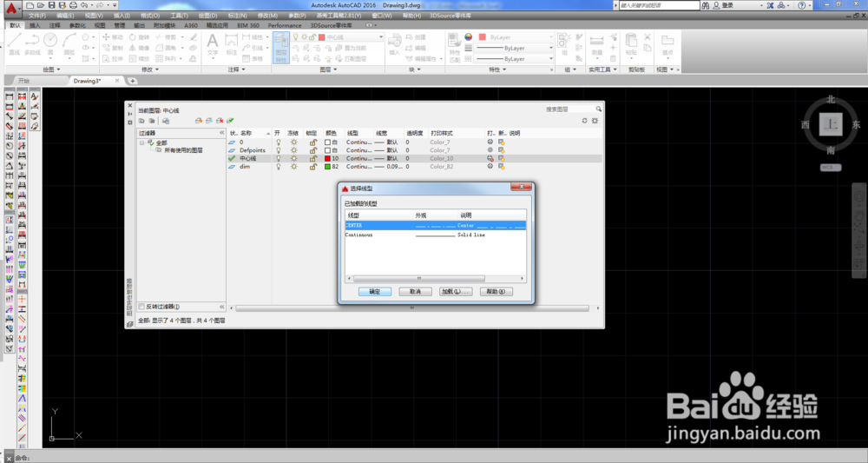Check the 反转过滤器 (invert filter) checkbox
This screenshot has width=868, height=463.
pos(141,307)
